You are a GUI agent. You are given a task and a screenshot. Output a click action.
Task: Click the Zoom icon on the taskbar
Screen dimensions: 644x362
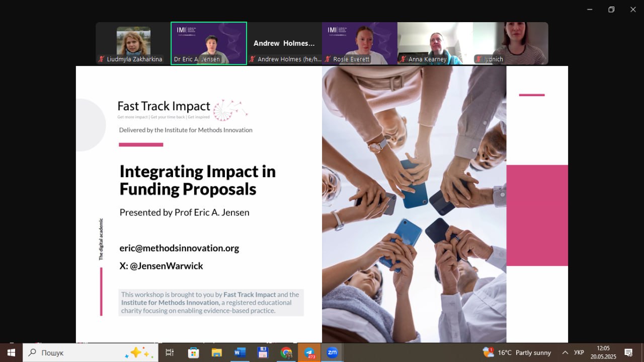pyautogui.click(x=332, y=352)
